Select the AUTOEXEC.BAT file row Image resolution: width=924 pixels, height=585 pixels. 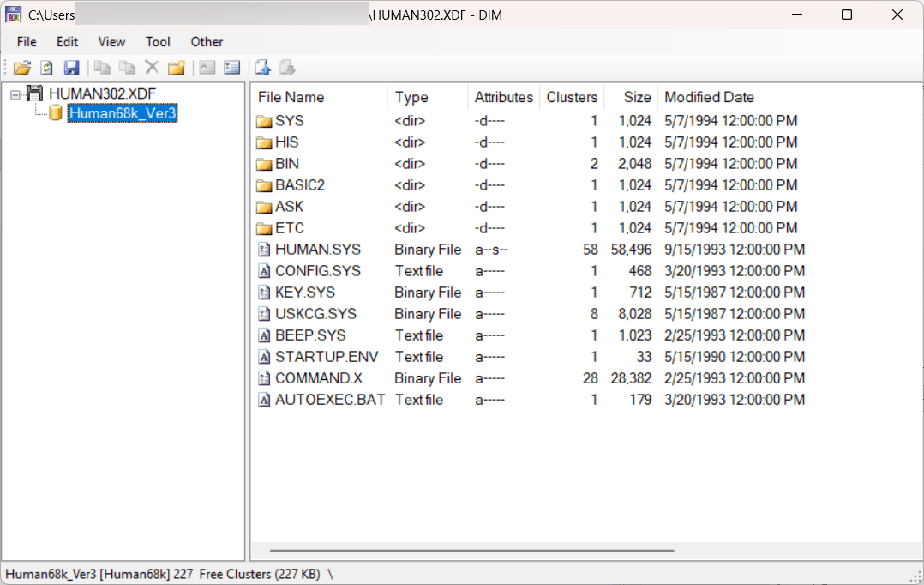329,400
